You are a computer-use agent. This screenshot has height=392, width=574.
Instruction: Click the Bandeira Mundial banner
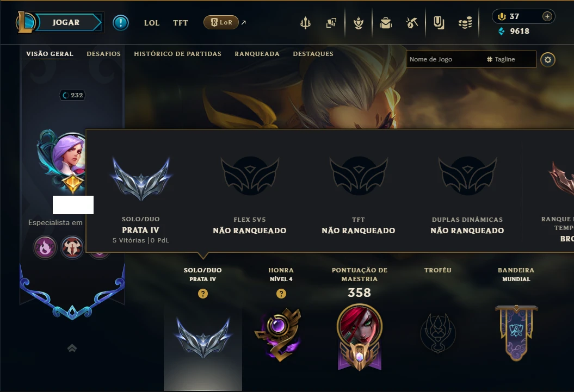[516, 333]
